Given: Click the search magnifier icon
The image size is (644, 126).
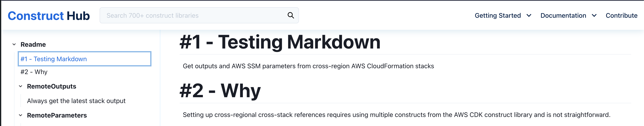Looking at the screenshot, I should click(290, 15).
